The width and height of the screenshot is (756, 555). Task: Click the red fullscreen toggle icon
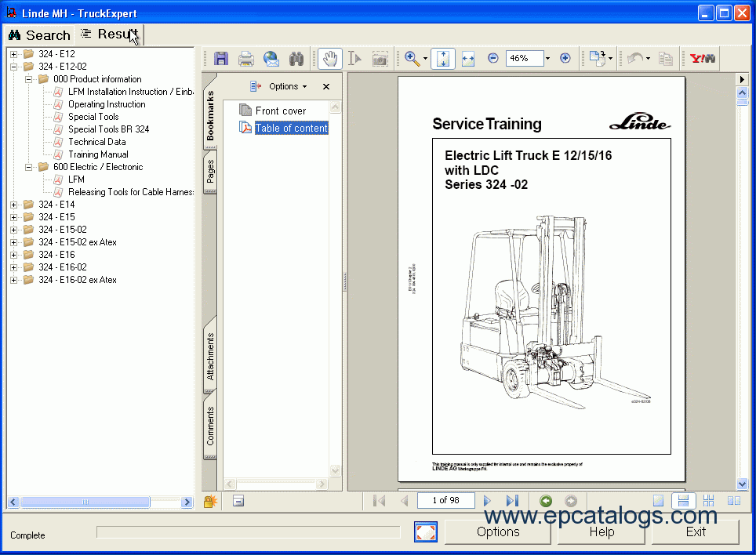click(x=426, y=531)
